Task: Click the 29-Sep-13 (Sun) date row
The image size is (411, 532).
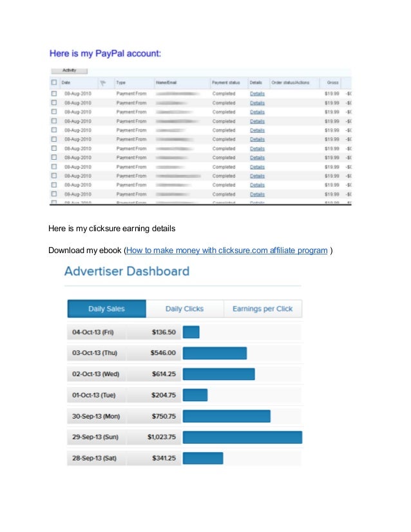Action: click(97, 437)
